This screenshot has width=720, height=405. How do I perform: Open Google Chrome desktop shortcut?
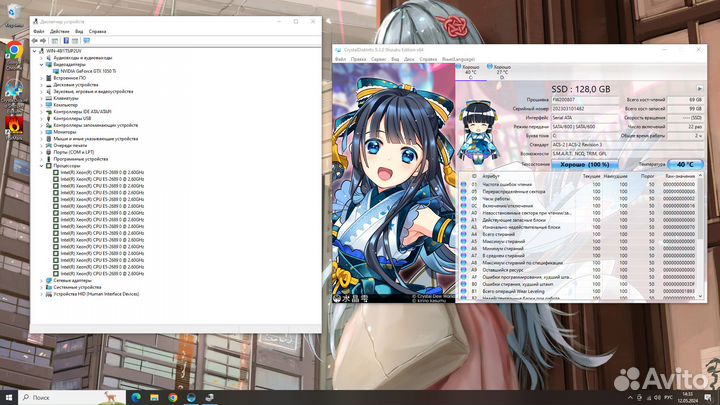pos(14,56)
